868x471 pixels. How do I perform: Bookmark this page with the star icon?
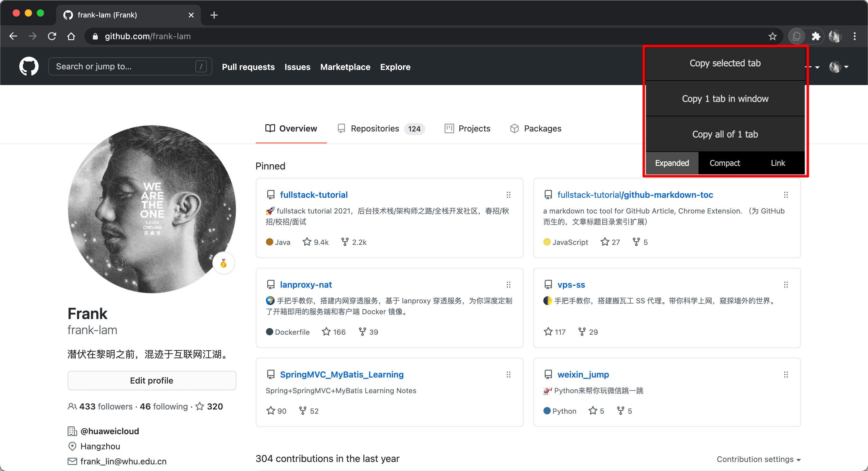click(x=773, y=36)
